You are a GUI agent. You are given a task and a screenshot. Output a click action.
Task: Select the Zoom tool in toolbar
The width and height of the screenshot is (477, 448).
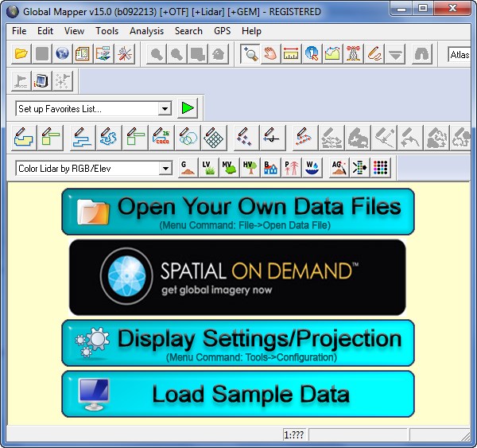[250, 54]
